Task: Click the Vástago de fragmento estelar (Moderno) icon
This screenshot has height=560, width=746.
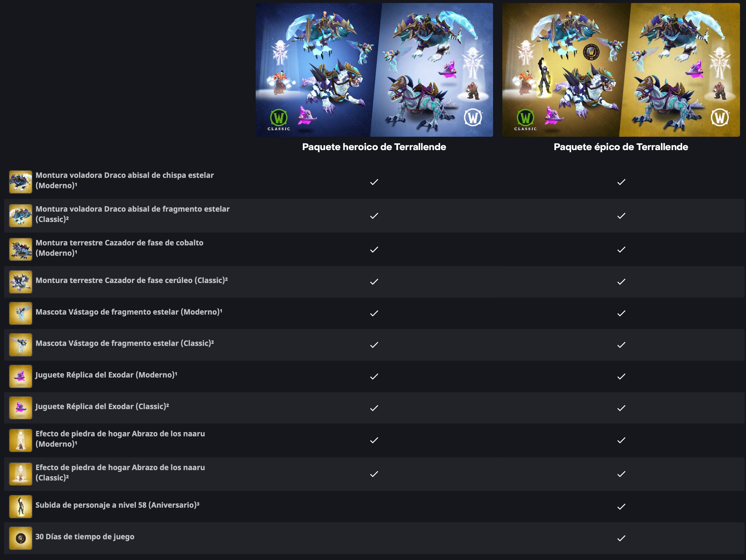Action: click(x=21, y=313)
